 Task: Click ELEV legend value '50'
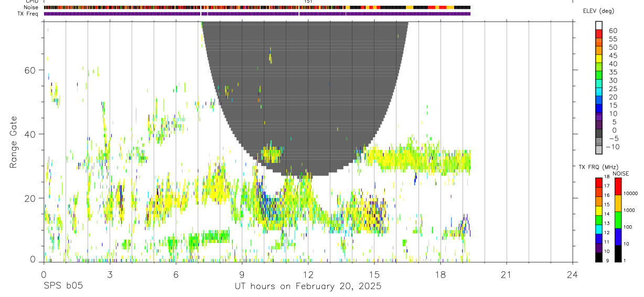(x=613, y=48)
